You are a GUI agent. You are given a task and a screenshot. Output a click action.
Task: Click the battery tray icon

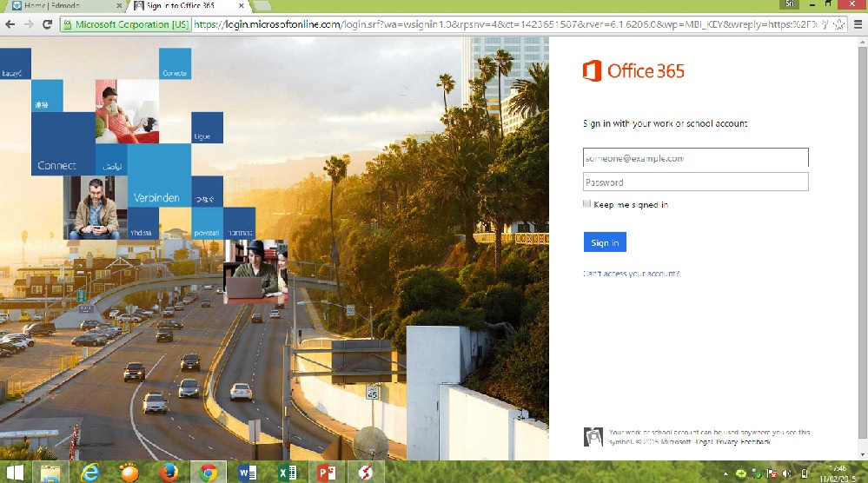(805, 473)
